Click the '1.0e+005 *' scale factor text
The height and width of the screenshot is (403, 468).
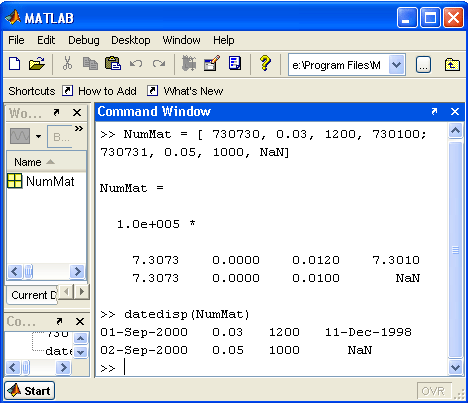click(156, 224)
